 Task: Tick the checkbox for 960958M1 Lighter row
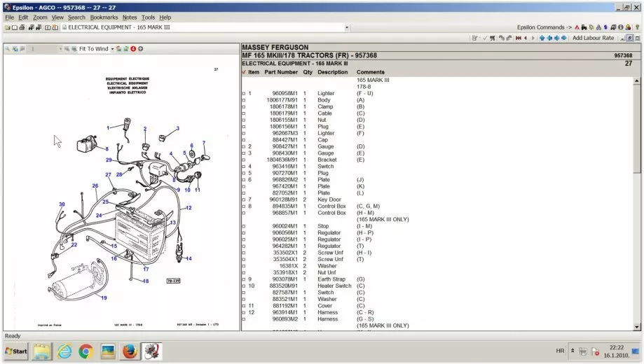coord(244,94)
